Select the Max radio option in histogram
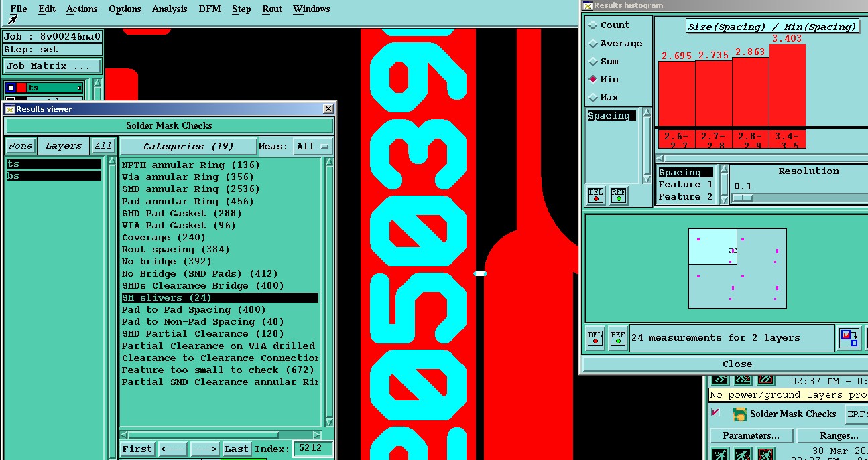The height and width of the screenshot is (460, 868). (604, 97)
